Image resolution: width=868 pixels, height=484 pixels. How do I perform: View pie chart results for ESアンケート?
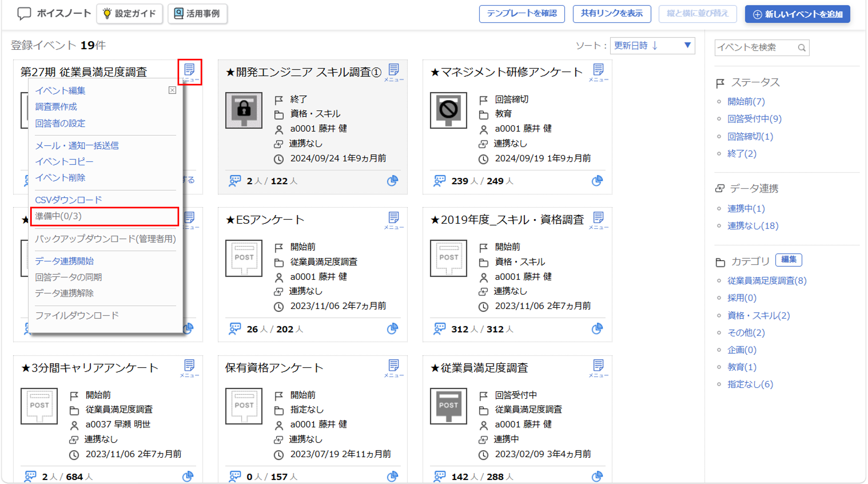pos(392,329)
